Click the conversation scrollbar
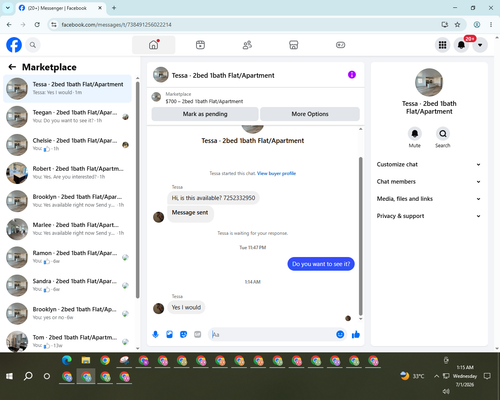500x400 pixels. click(x=360, y=236)
